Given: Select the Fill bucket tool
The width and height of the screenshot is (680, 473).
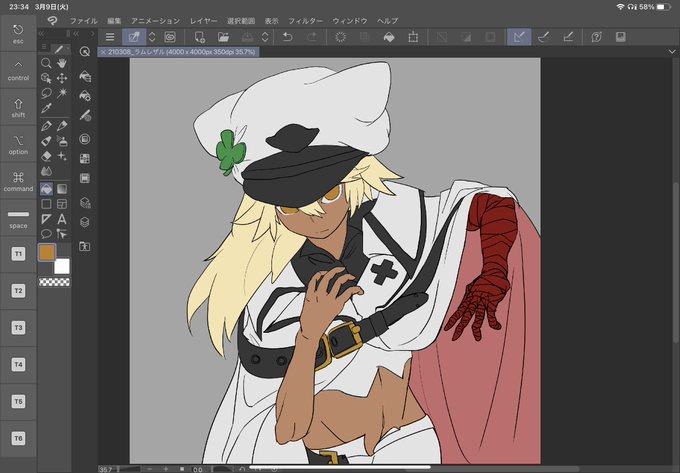Looking at the screenshot, I should (46, 189).
